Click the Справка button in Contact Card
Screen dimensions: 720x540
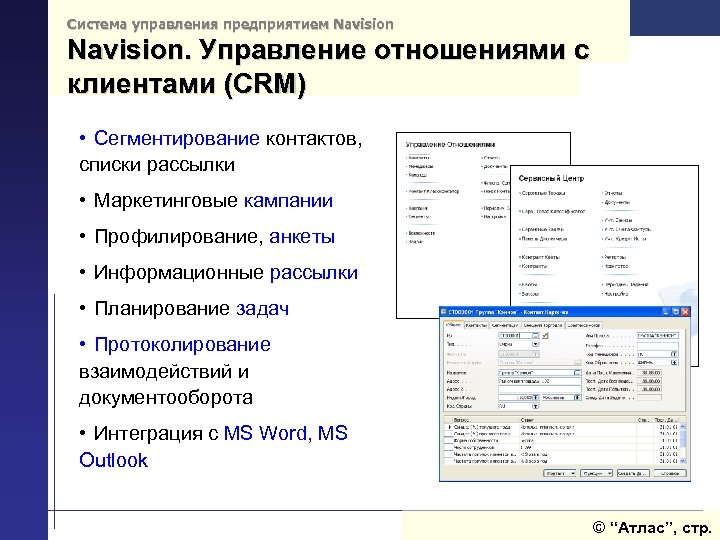(670, 473)
